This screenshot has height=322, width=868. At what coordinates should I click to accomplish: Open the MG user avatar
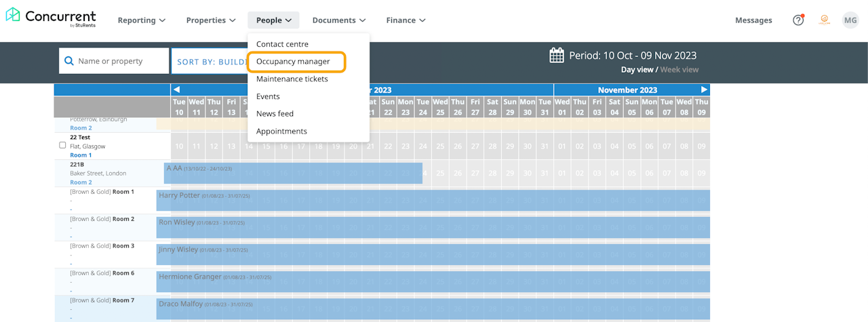(x=850, y=20)
